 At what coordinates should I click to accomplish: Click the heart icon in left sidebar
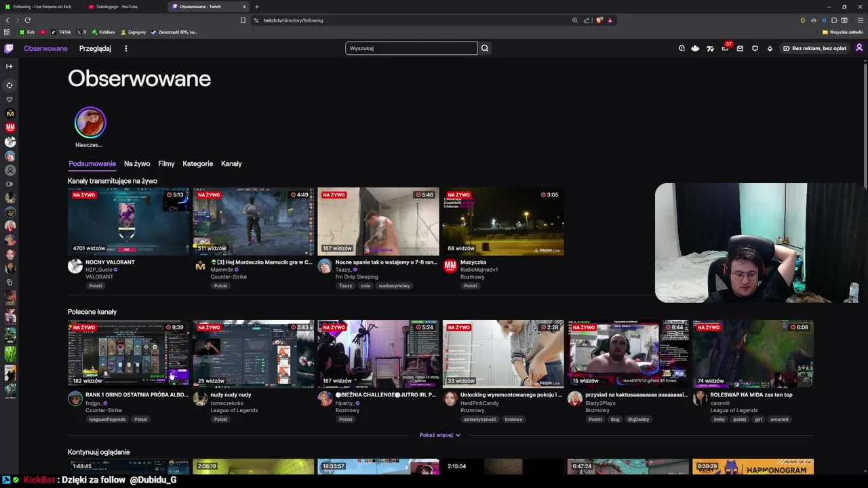tap(9, 99)
